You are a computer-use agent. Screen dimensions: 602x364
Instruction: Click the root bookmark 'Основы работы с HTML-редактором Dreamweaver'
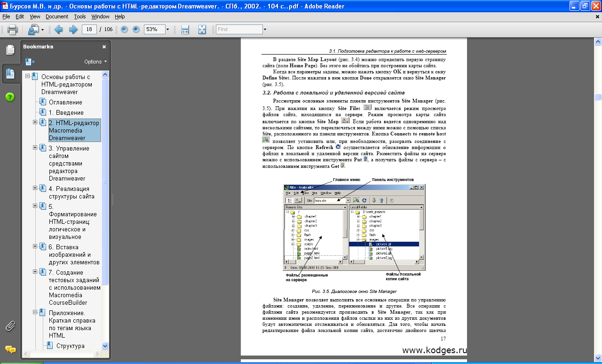[x=67, y=84]
